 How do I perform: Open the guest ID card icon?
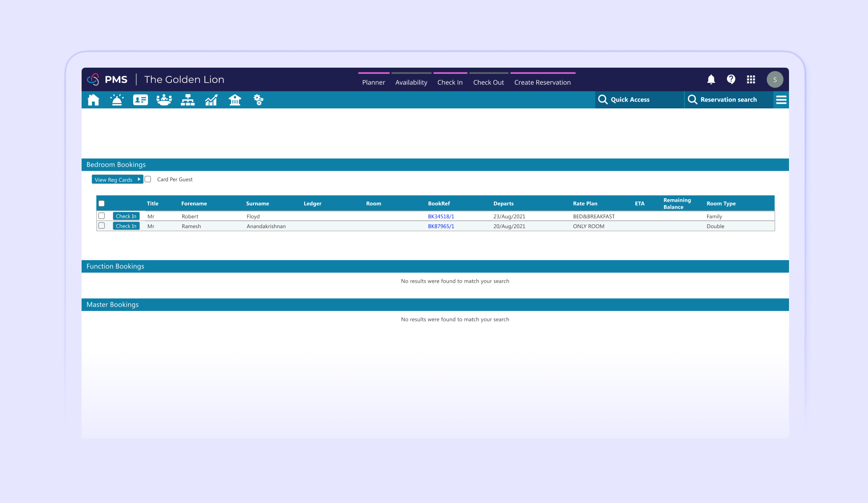tap(140, 100)
